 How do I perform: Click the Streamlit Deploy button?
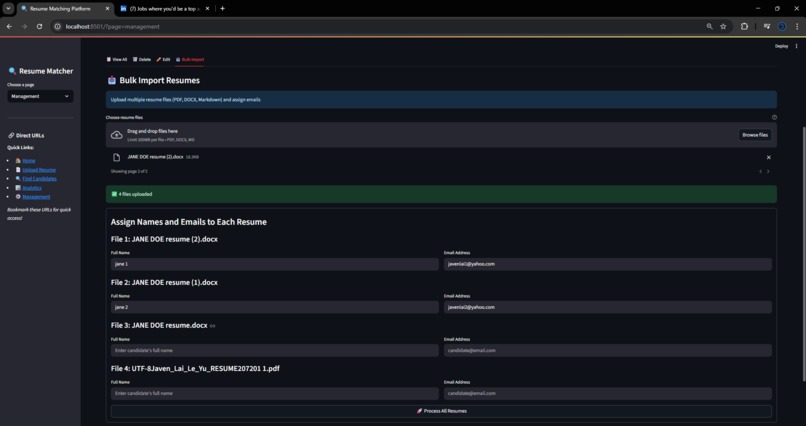tap(781, 46)
